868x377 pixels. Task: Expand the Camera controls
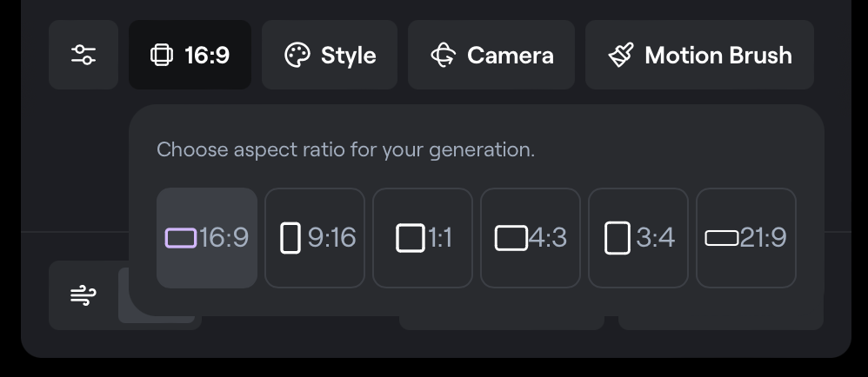491,56
